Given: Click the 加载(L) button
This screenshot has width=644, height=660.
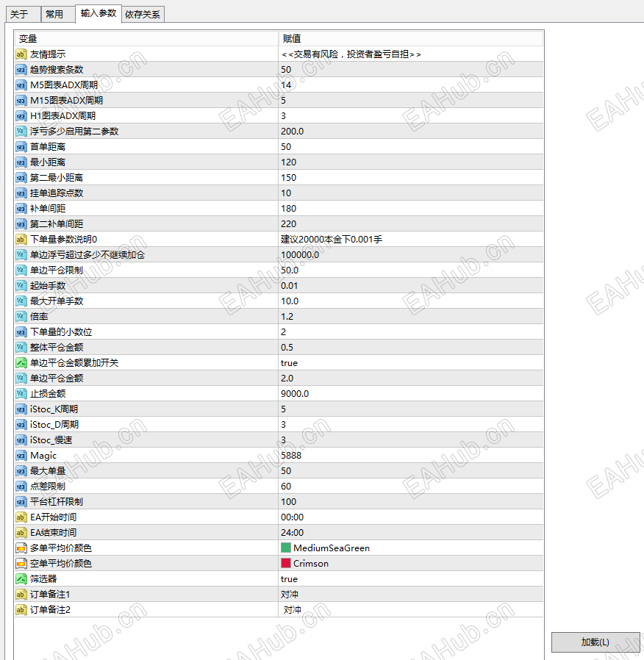Looking at the screenshot, I should pos(595,642).
